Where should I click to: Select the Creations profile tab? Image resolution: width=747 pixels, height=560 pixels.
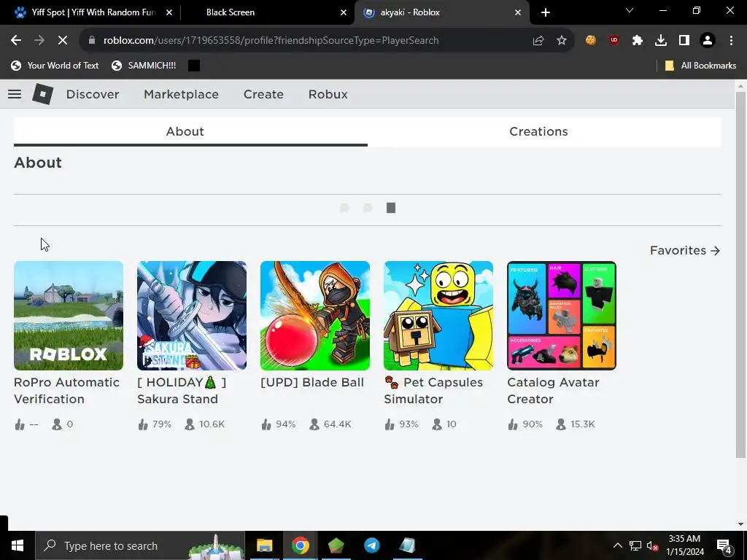click(x=544, y=131)
